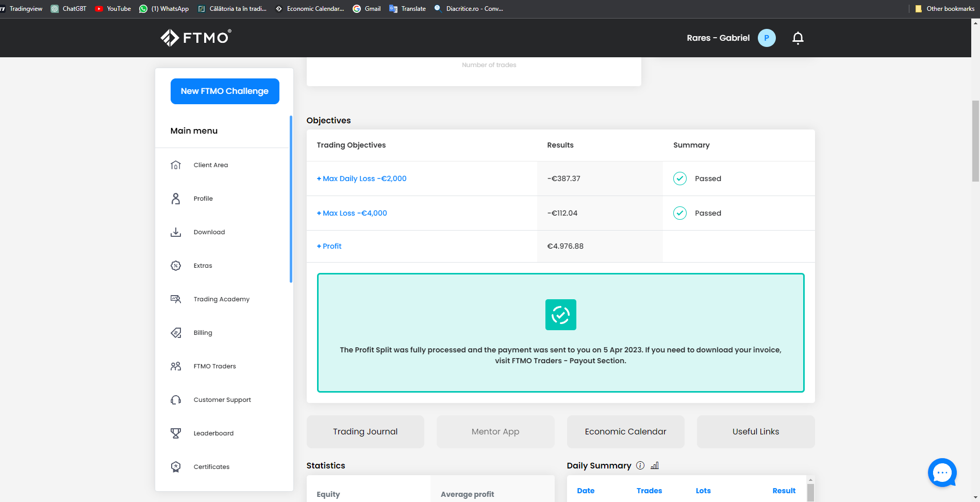
Task: Click the Extras badge icon
Action: click(x=176, y=266)
